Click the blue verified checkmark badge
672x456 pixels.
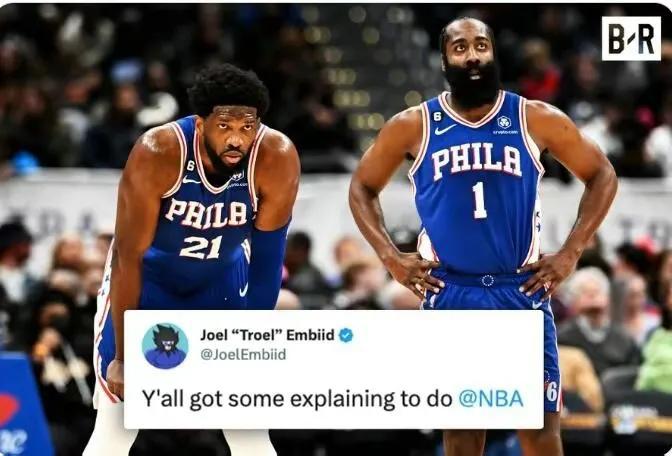tap(346, 335)
